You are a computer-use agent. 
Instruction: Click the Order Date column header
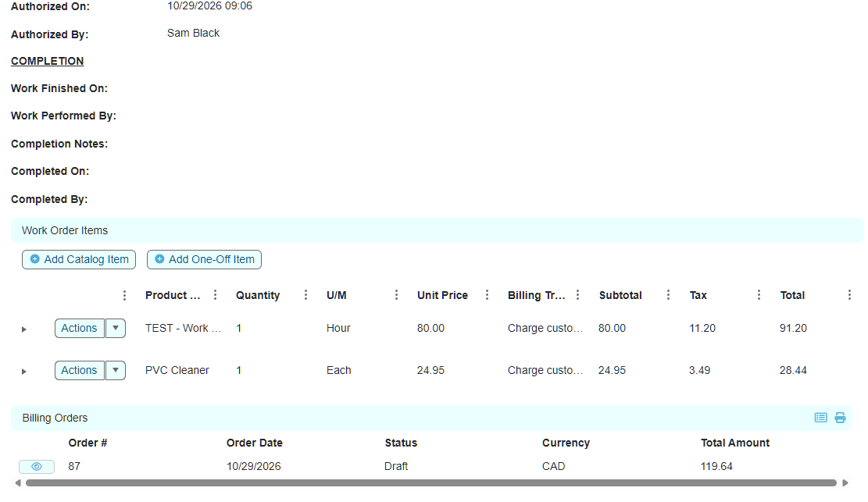click(x=255, y=443)
